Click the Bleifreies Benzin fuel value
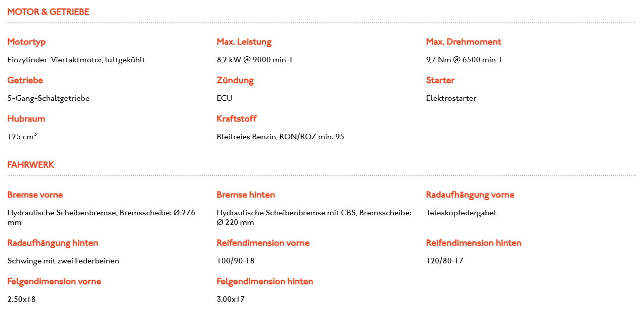Image resolution: width=644 pixels, height=310 pixels. 280,137
